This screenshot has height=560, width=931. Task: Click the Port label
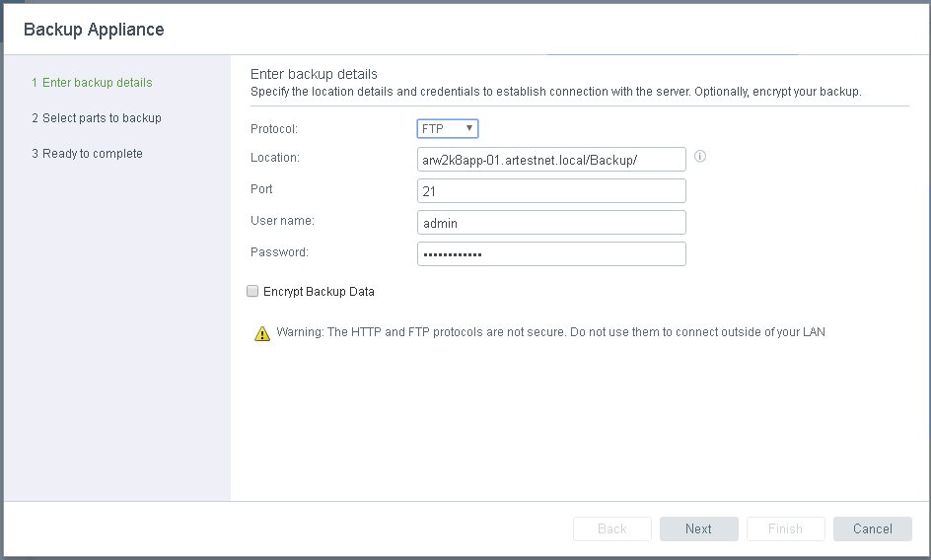click(261, 189)
